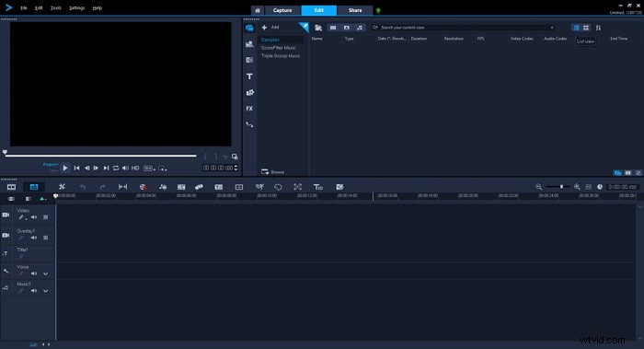Screen dimensions: 644x349
Task: Open the Settings menu
Action: click(76, 7)
